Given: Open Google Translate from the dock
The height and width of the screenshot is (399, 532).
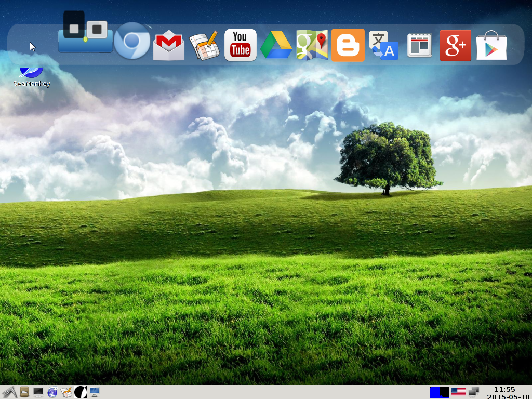Looking at the screenshot, I should point(383,45).
